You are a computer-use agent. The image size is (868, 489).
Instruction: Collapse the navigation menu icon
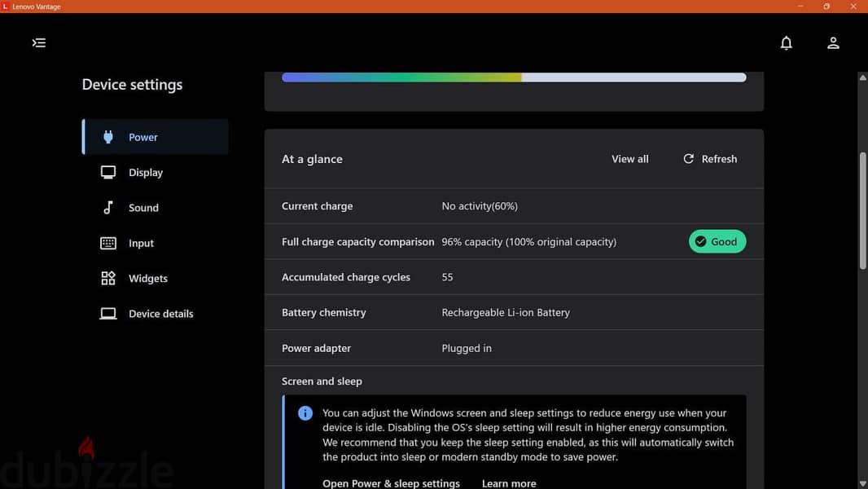[39, 42]
